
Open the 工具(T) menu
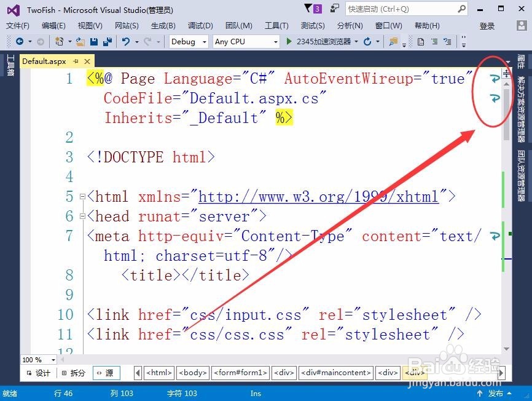click(x=276, y=26)
